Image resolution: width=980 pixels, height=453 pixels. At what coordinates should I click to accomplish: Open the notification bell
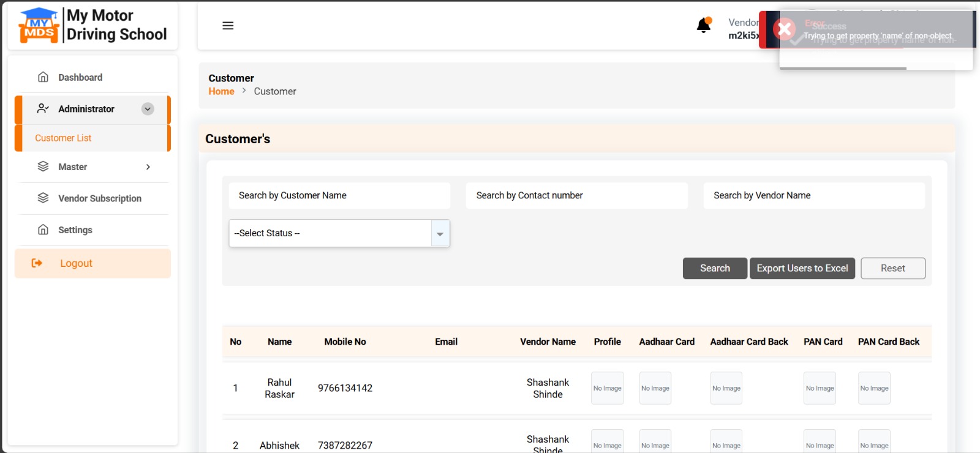(x=704, y=25)
